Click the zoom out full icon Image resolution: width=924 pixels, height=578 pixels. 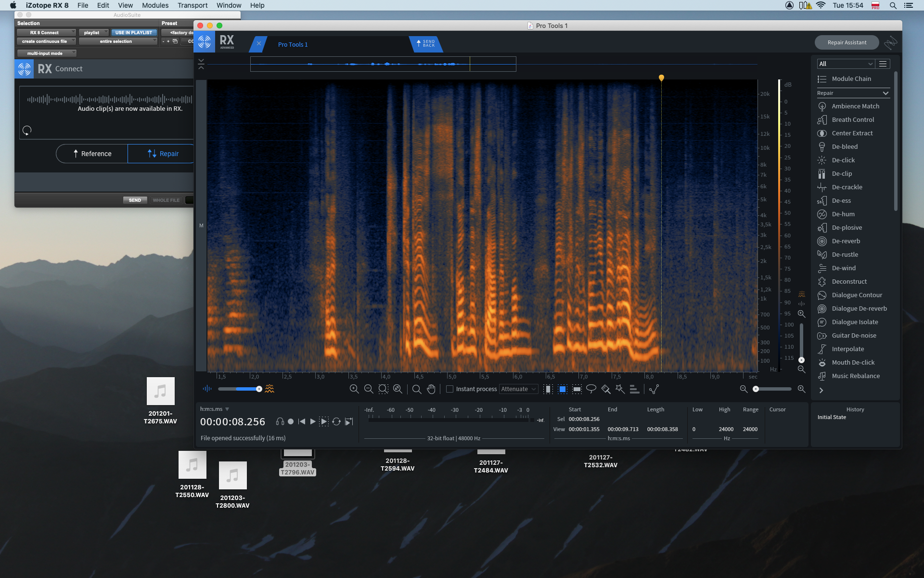[x=398, y=389]
